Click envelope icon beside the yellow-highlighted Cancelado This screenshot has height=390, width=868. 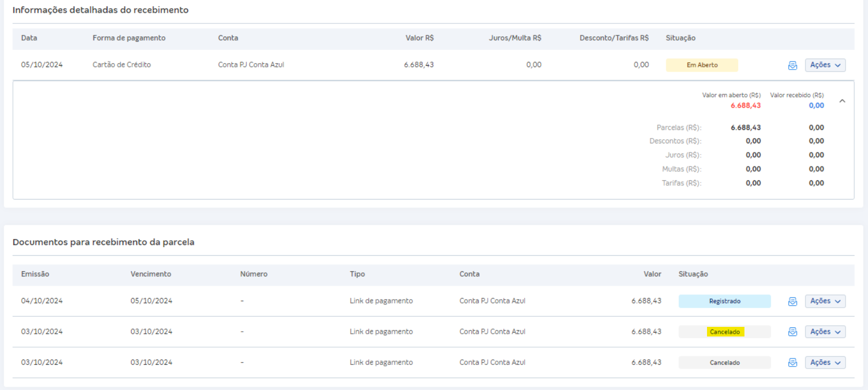(792, 332)
